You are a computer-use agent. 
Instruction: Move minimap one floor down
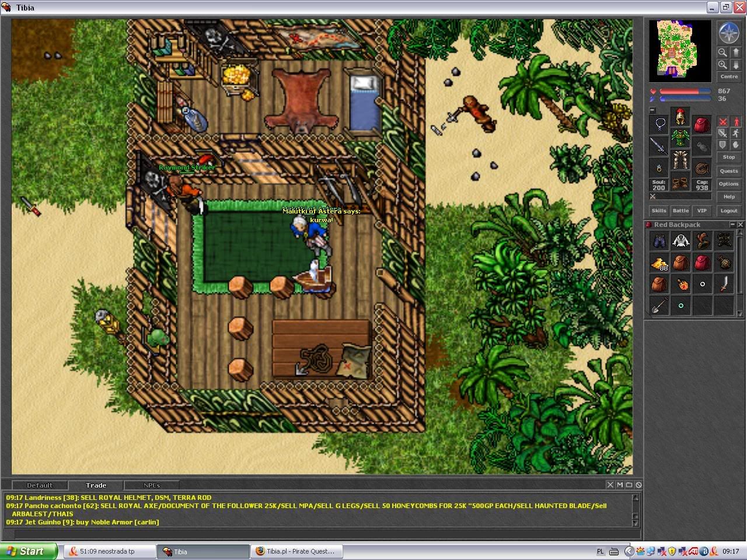coord(735,65)
